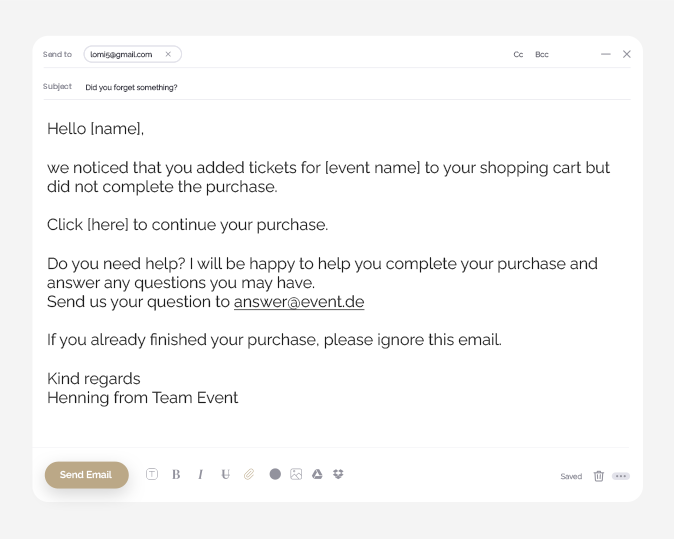Click the Send Email button
The image size is (674, 539).
pos(86,475)
